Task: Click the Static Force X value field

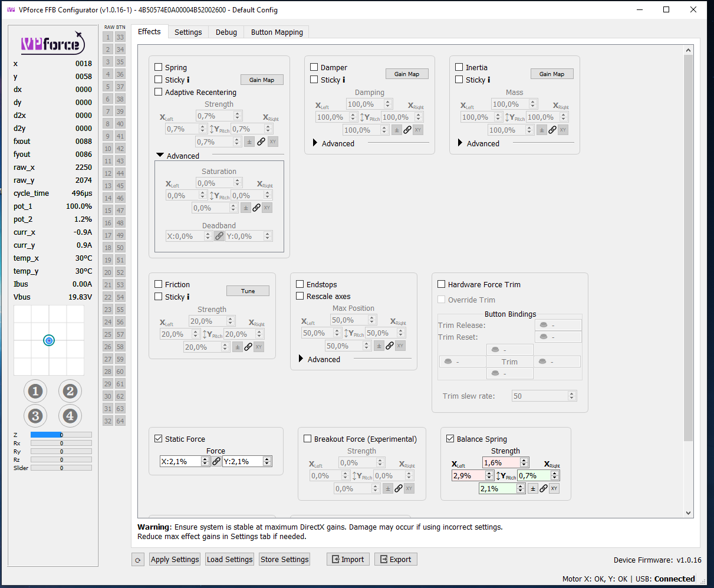Action: pos(181,461)
